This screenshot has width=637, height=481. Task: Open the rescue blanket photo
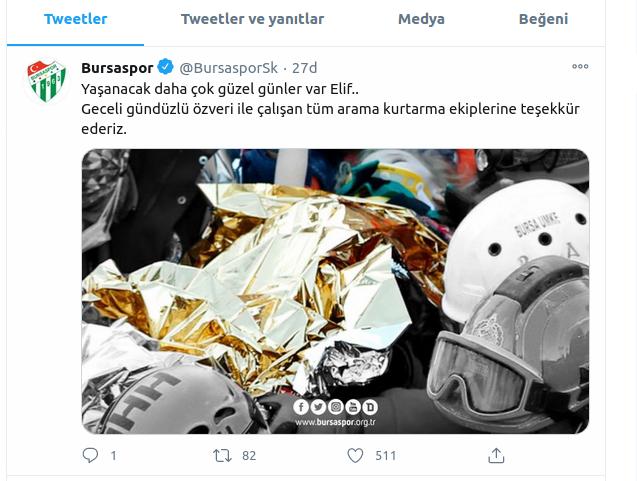(335, 291)
